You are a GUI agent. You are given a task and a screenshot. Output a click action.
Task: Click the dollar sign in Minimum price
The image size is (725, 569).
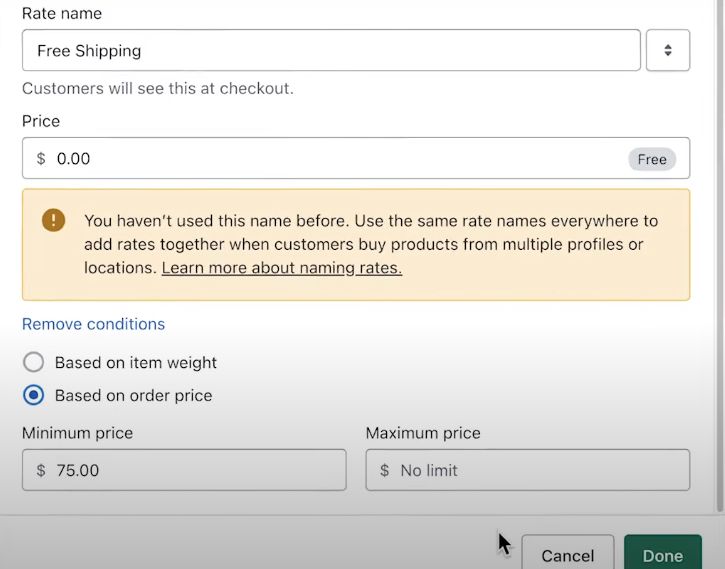pyautogui.click(x=41, y=470)
